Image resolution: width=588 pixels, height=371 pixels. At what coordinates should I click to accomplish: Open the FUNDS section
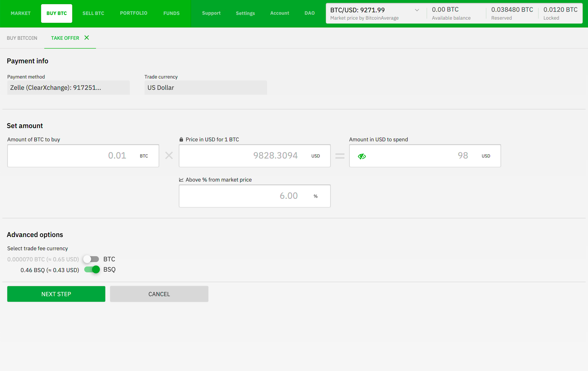point(171,13)
